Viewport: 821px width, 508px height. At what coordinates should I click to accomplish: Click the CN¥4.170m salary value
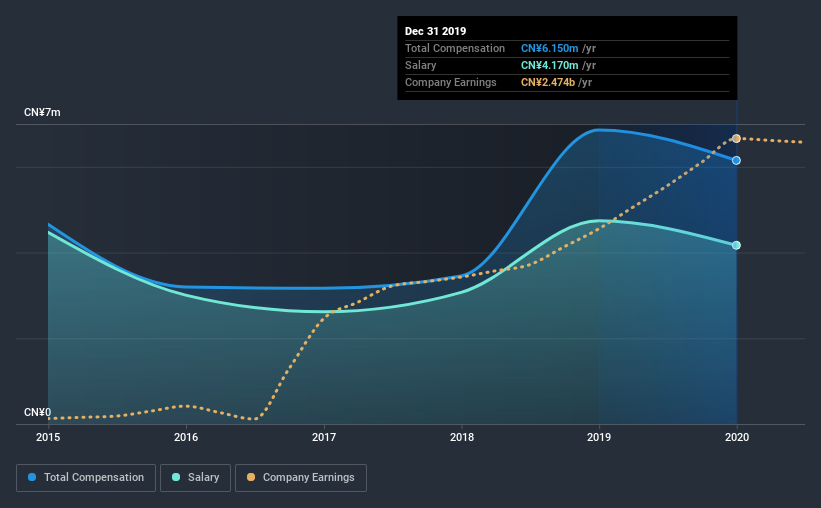(549, 65)
